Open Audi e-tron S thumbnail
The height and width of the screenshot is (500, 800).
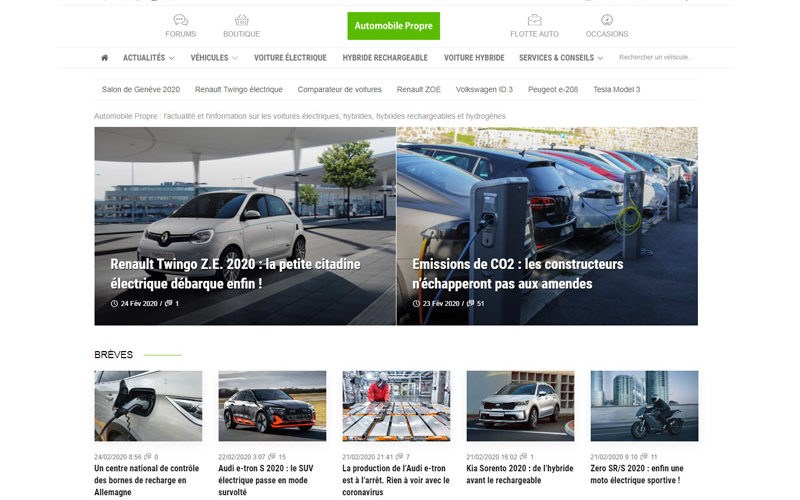(272, 406)
